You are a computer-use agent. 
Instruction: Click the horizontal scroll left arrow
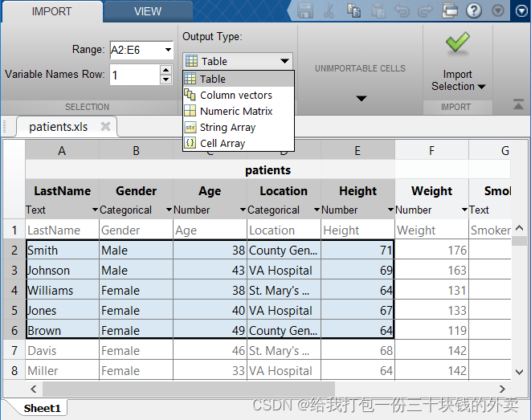pos(33,389)
